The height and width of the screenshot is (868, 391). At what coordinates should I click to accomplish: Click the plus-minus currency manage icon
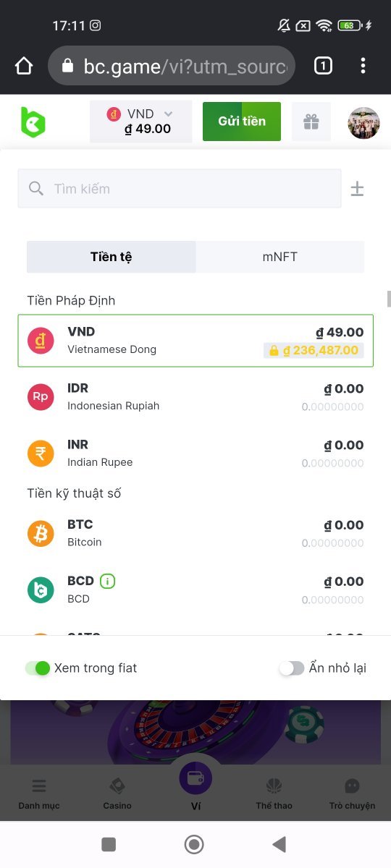(357, 189)
